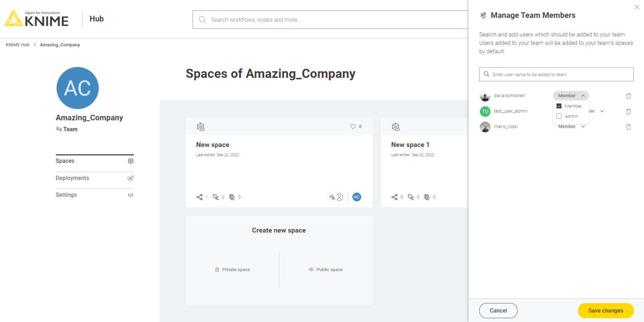Check the Member role checkbox

coord(559,106)
